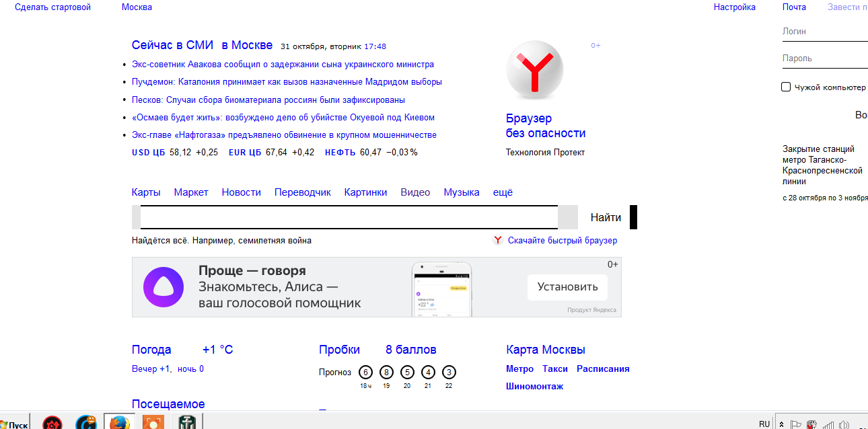The image size is (868, 429).
Task: Open the Карты service
Action: click(x=146, y=192)
